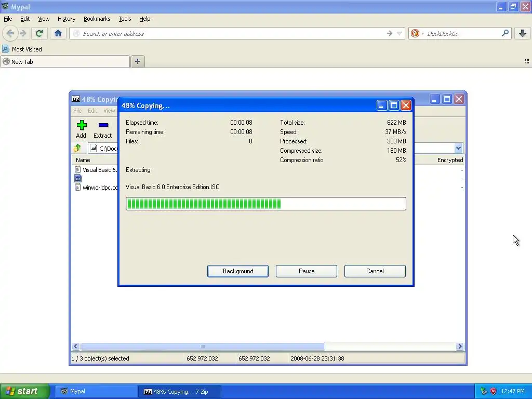Maximize the 48% Copying dialog
Screen dimensions: 532x399
coord(394,105)
